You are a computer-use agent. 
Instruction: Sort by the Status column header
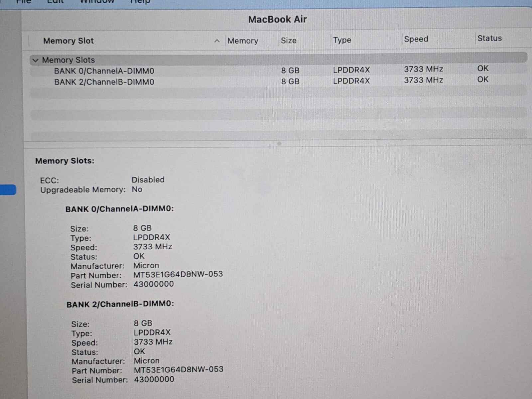489,38
